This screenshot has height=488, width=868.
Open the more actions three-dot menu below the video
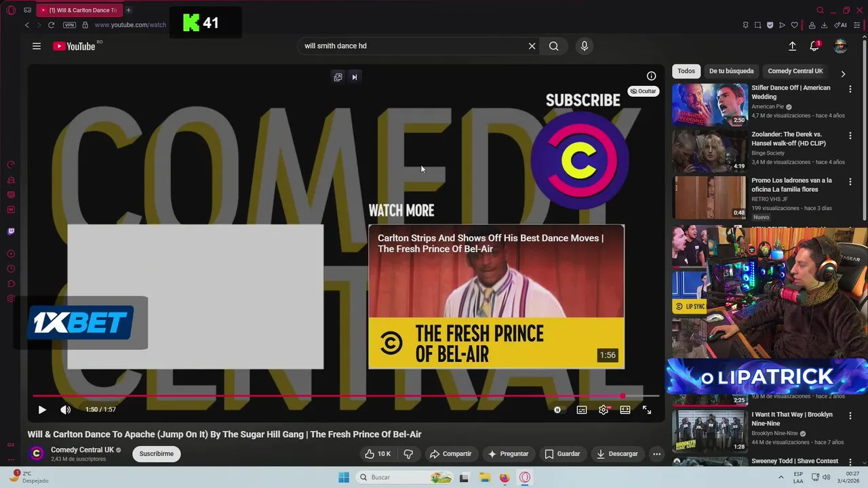656,453
